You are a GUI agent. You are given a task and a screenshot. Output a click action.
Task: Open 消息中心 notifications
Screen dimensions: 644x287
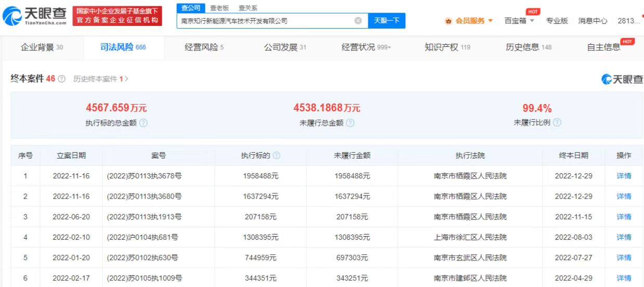(593, 21)
